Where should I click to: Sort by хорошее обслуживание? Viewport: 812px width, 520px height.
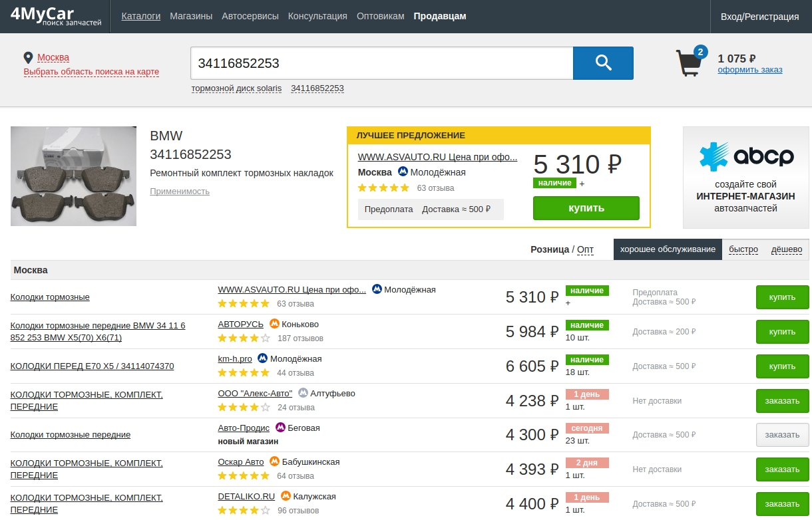click(x=668, y=249)
